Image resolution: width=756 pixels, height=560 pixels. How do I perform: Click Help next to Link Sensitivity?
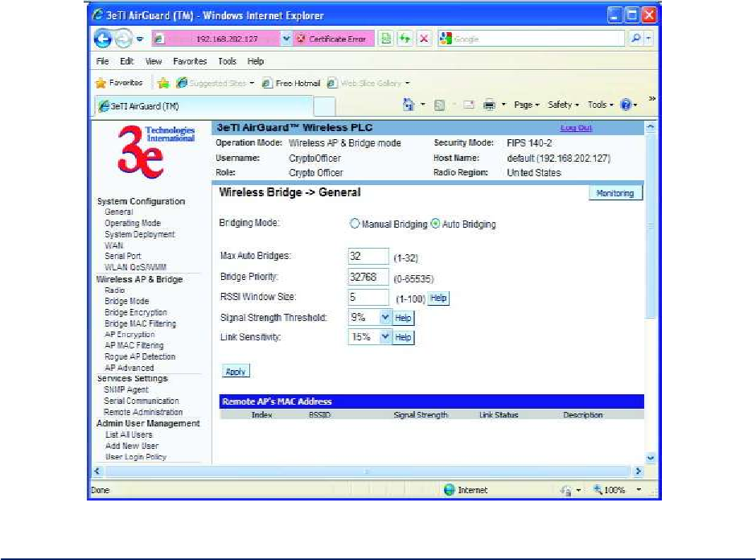click(x=403, y=337)
